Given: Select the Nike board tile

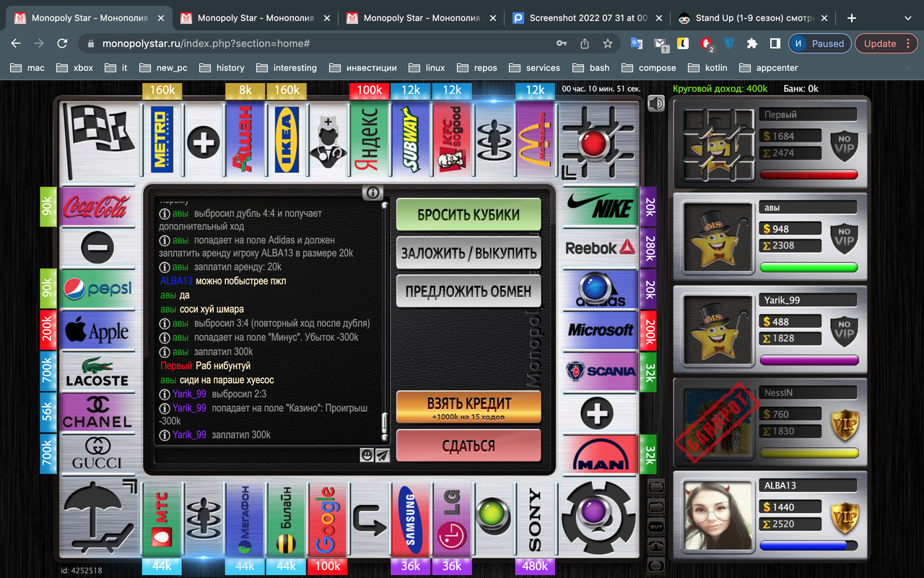Looking at the screenshot, I should (601, 207).
